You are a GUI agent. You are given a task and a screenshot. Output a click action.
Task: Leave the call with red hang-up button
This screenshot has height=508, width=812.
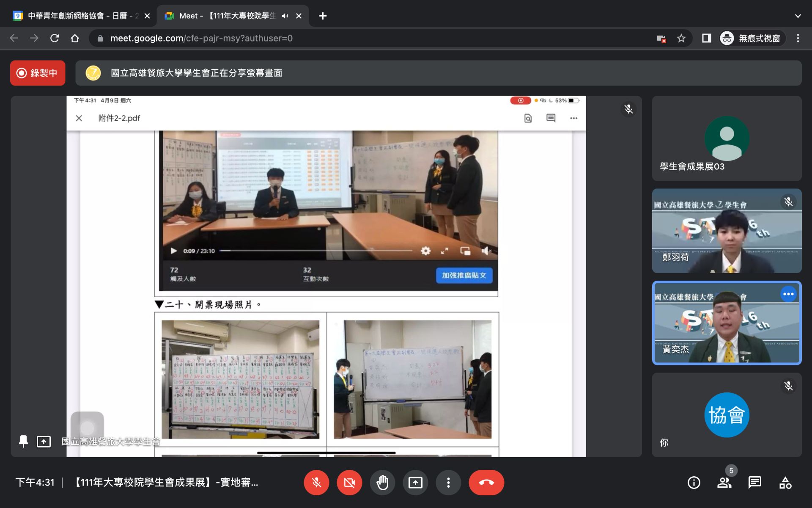[x=486, y=483]
